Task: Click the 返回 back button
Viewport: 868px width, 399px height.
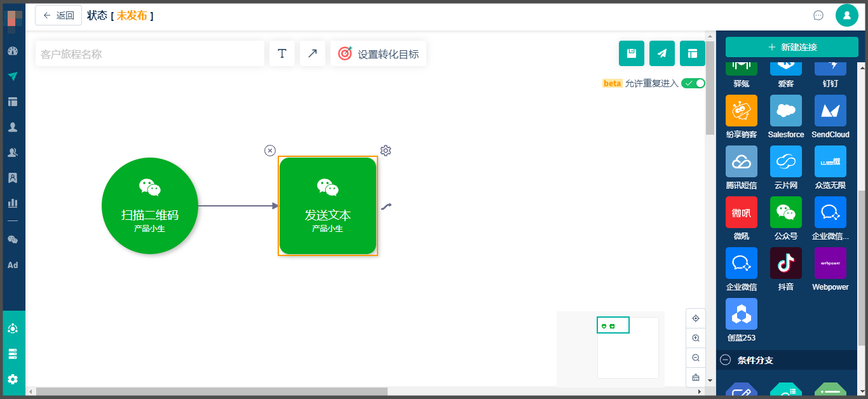Action: (x=58, y=15)
